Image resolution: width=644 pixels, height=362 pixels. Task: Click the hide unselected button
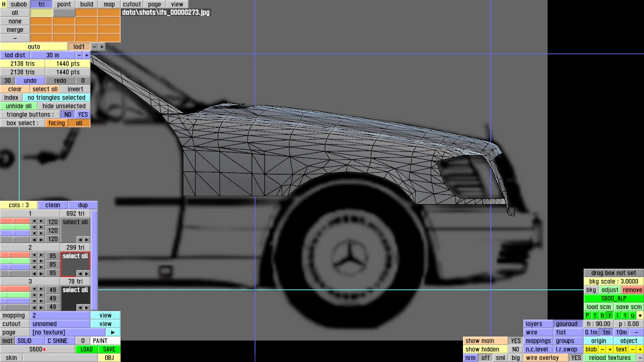pyautogui.click(x=64, y=106)
